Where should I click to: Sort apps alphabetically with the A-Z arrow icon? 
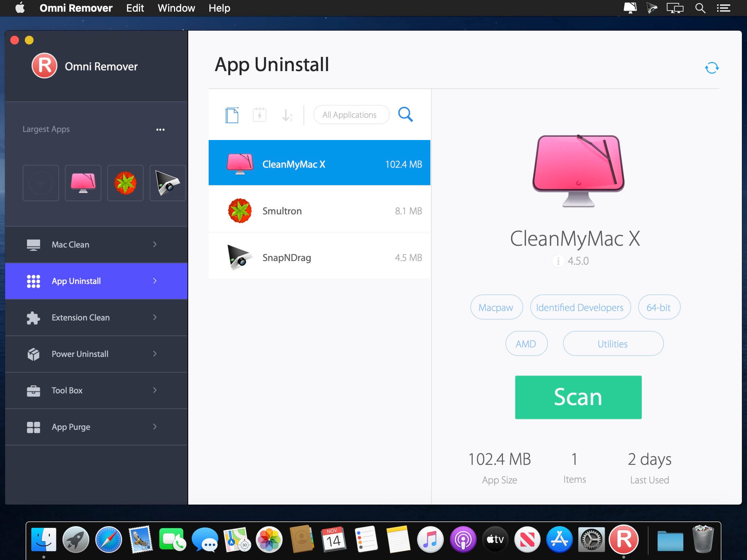(x=287, y=115)
